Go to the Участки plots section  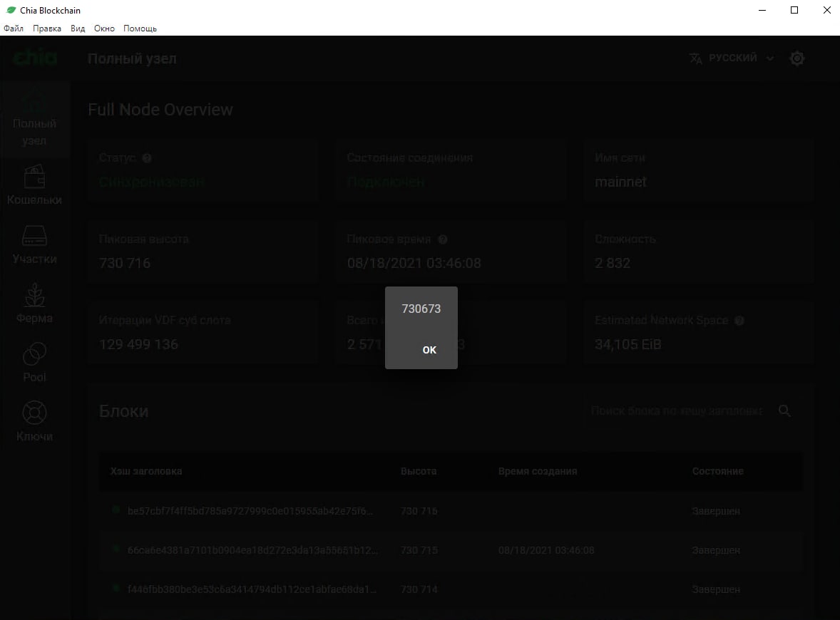click(x=34, y=244)
